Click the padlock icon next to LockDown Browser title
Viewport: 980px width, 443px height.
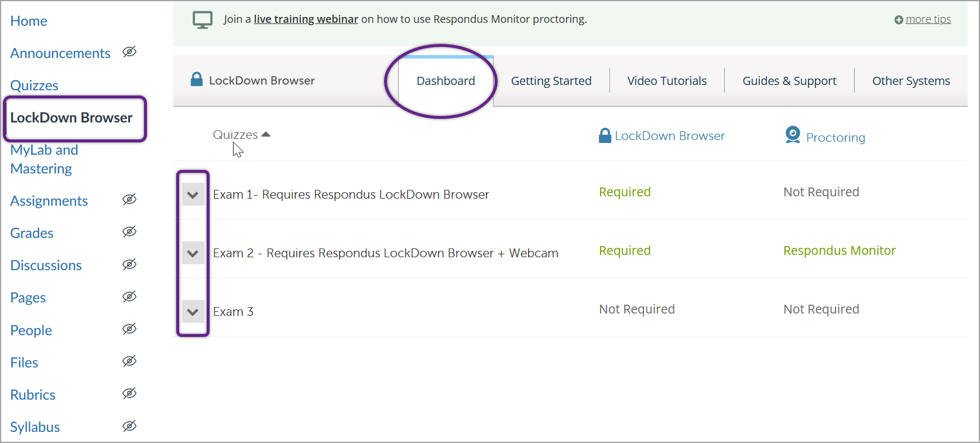tap(197, 79)
